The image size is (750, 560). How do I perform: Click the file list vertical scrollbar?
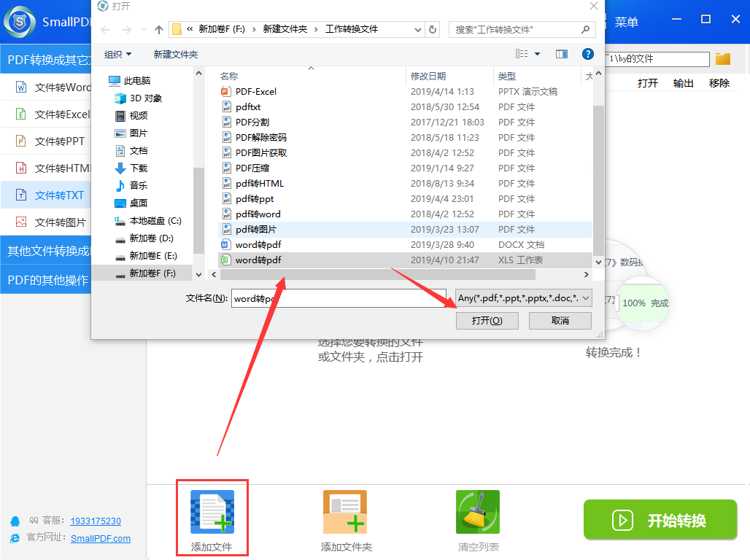pos(598,181)
